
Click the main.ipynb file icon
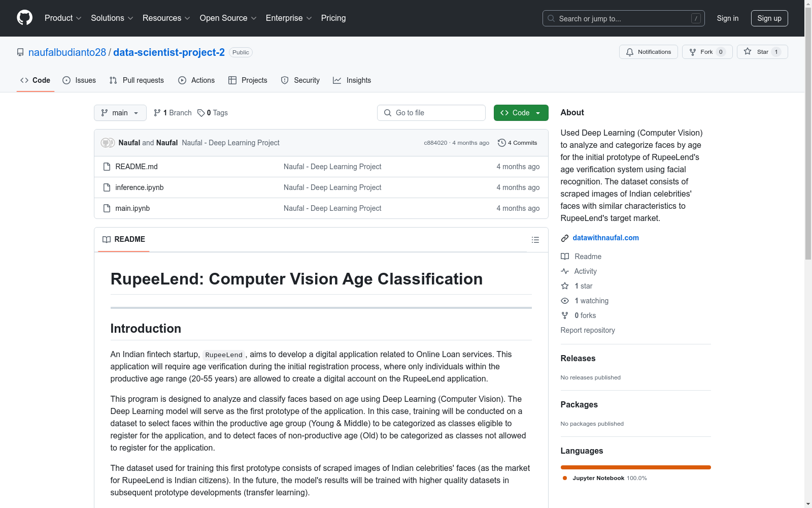(x=107, y=208)
